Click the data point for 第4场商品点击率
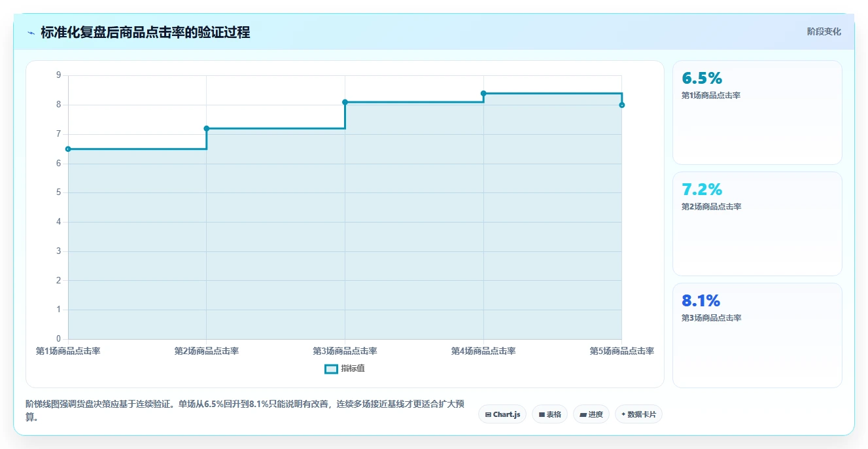This screenshot has width=868, height=449. click(x=483, y=93)
